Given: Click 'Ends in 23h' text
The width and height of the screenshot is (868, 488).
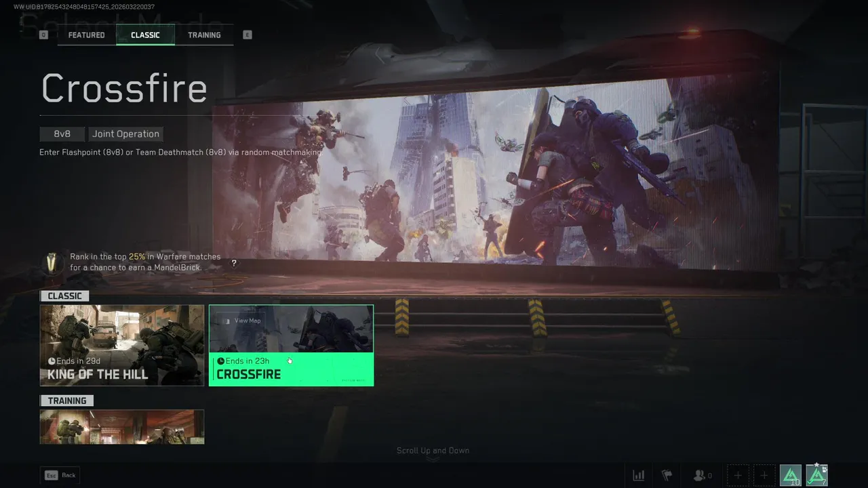Looking at the screenshot, I should [x=248, y=361].
